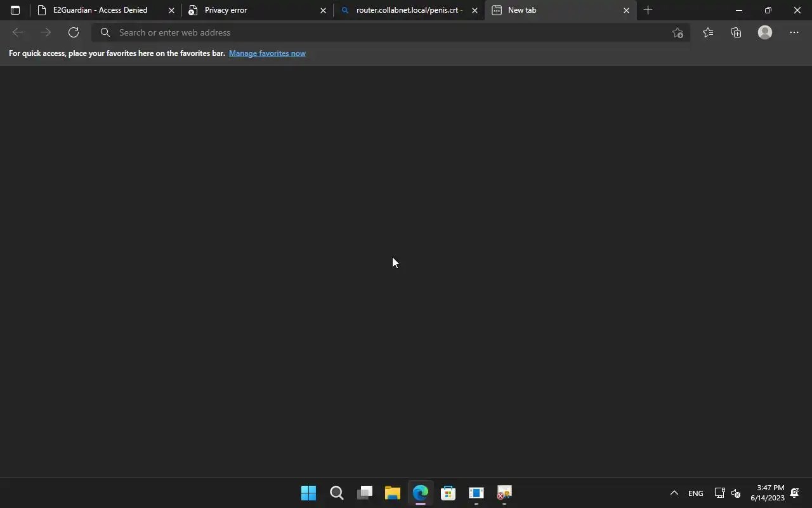
Task: Open the muted volume tray icon
Action: [x=736, y=493]
